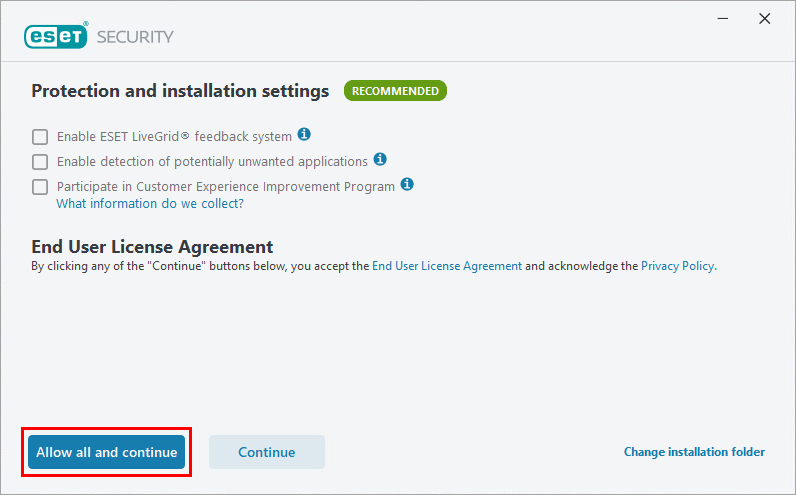The image size is (796, 495).
Task: Click 'Protection and installation settings' heading
Action: (x=180, y=91)
